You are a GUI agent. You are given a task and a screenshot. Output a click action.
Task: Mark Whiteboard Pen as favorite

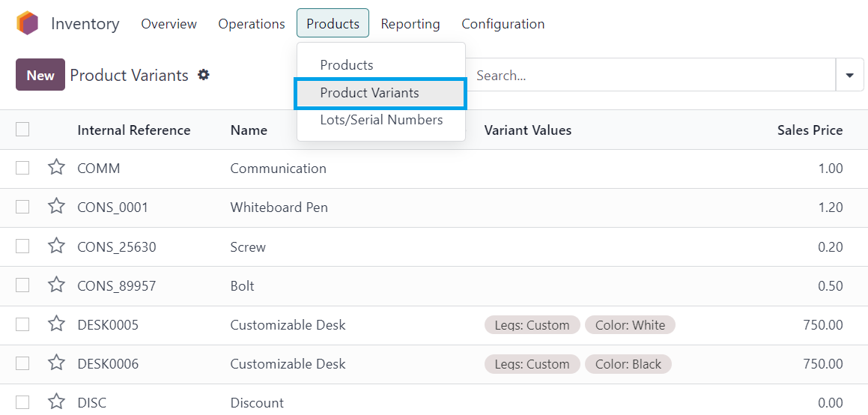click(x=56, y=207)
